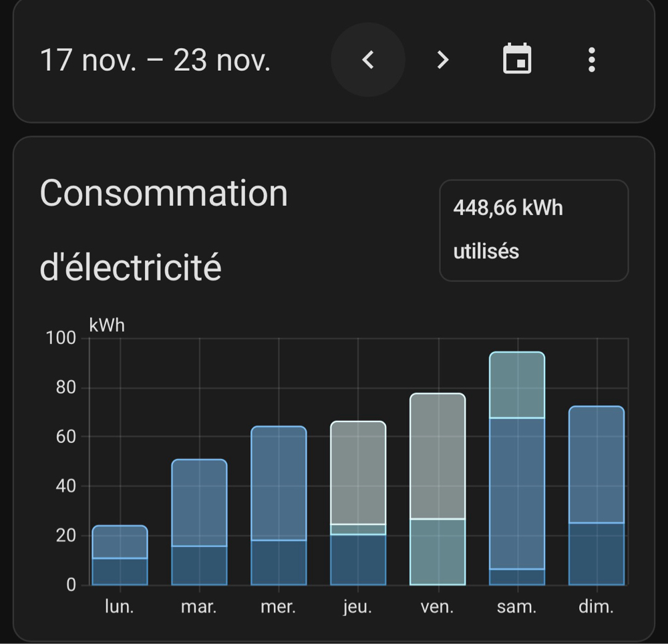Click the upper segment of Sunday's bar
This screenshot has width=668, height=644.
click(x=597, y=464)
